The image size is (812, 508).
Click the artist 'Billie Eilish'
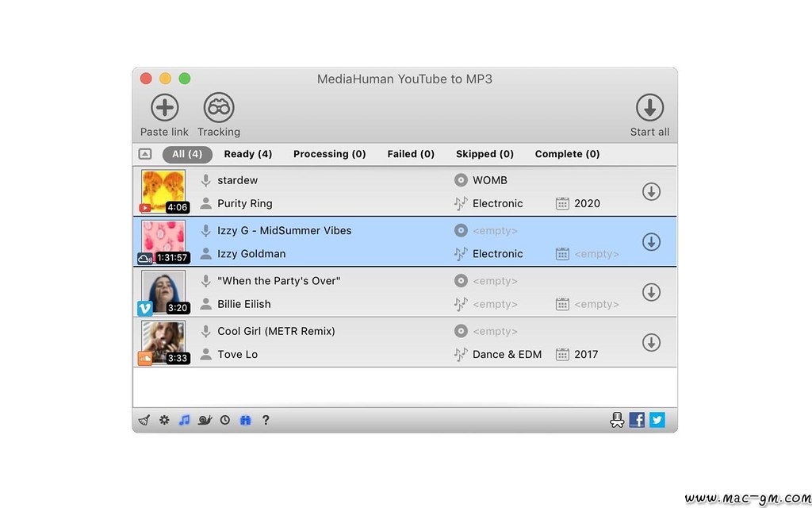point(244,304)
